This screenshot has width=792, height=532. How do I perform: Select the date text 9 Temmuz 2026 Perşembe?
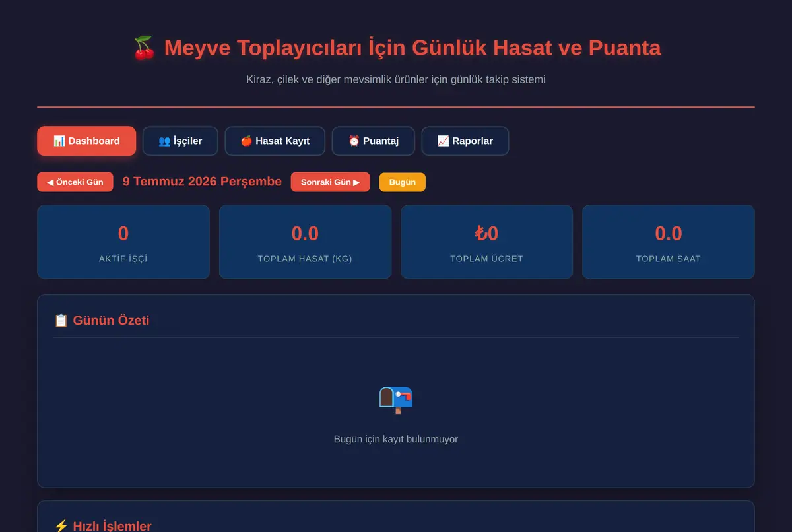point(202,182)
